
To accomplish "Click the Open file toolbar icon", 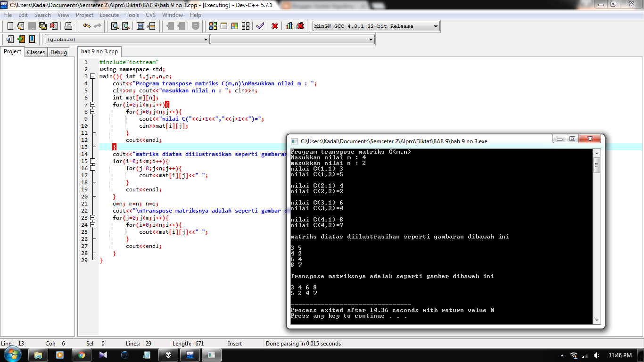I will (x=21, y=26).
